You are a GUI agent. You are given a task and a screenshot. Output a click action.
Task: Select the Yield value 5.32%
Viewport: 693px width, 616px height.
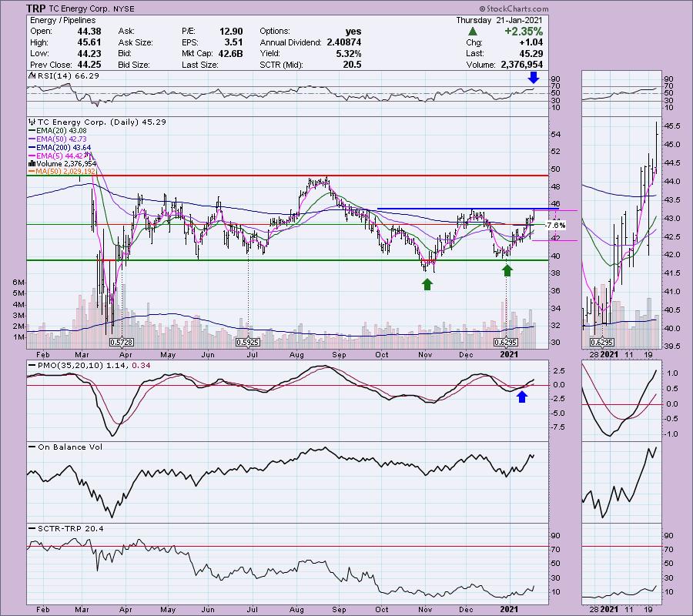tap(348, 53)
